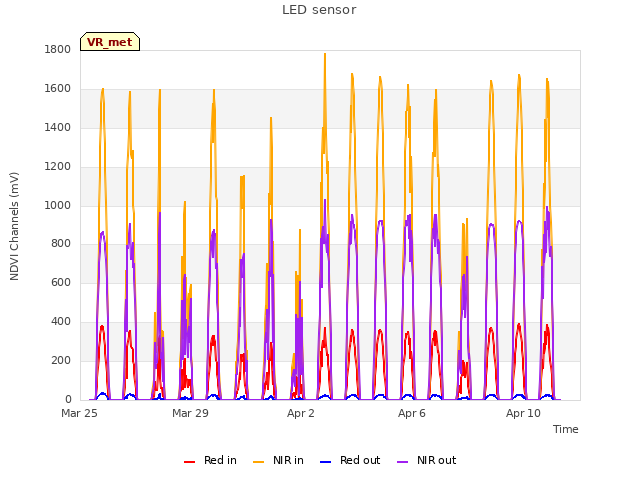Click the Mar 25 x-axis tick label

pyautogui.click(x=79, y=413)
